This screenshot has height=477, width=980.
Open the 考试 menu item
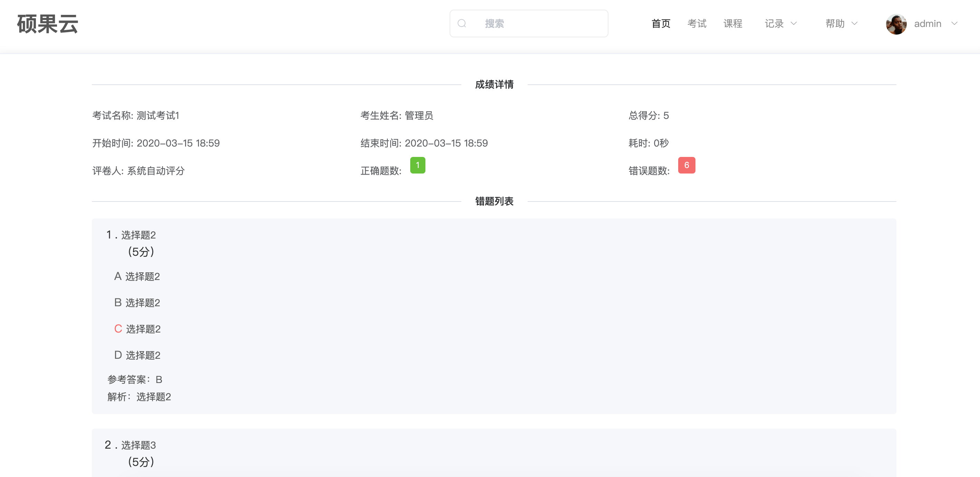pos(696,24)
